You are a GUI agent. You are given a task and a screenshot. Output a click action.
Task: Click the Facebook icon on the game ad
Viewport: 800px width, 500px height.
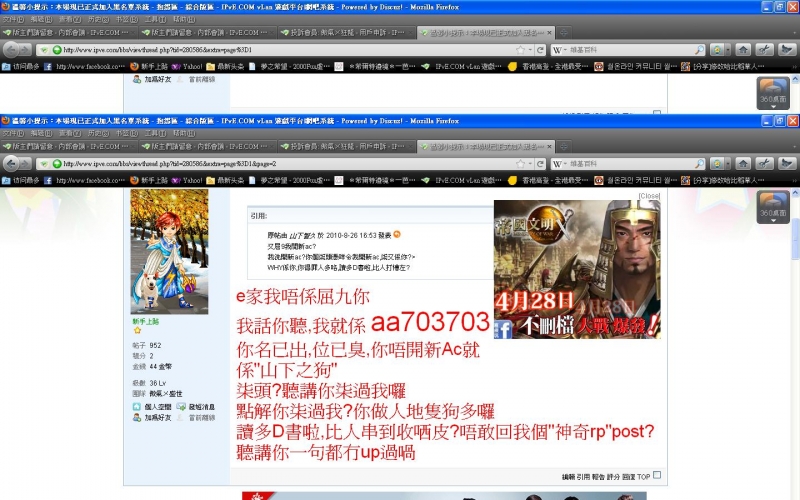(503, 330)
